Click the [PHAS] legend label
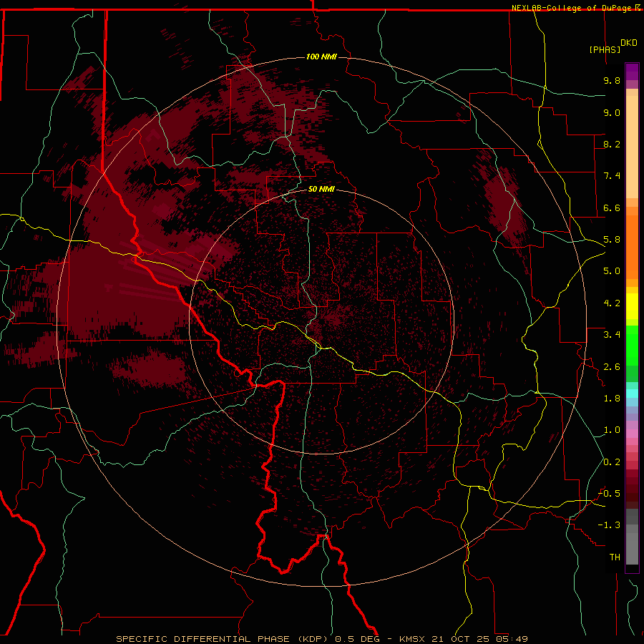Viewport: 644px width, 644px height. (605, 49)
